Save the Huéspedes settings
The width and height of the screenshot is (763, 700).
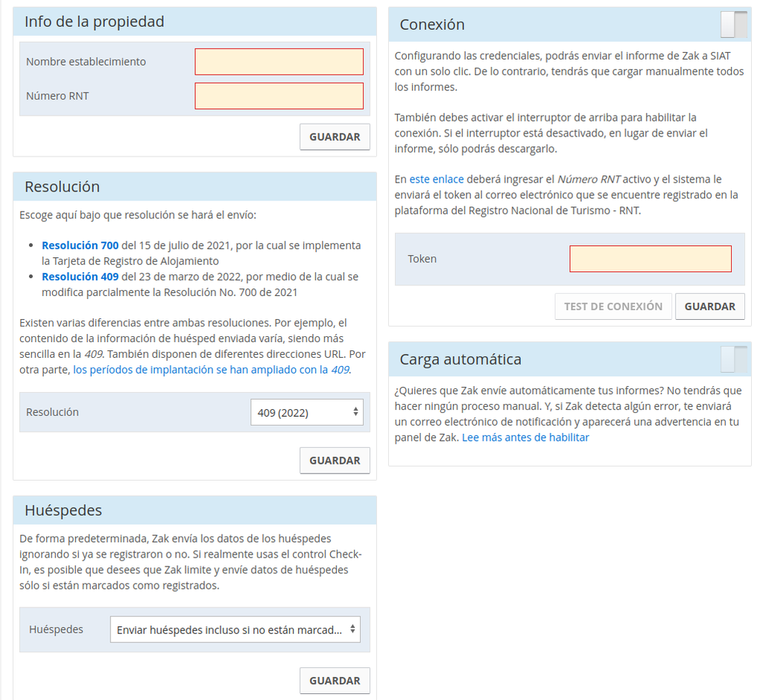335,681
